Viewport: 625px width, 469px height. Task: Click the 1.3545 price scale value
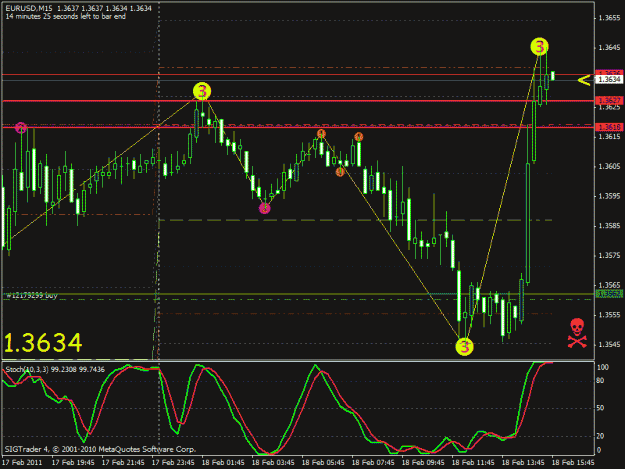click(609, 345)
